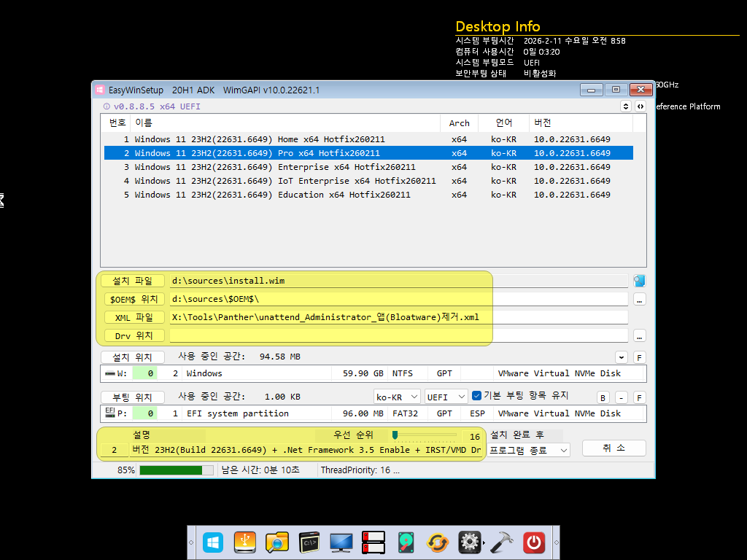Click the 버전 column header
The height and width of the screenshot is (560, 747).
tap(581, 122)
